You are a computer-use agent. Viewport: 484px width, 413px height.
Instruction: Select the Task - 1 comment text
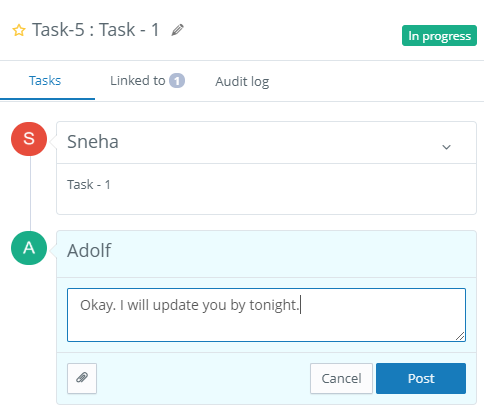tap(89, 184)
